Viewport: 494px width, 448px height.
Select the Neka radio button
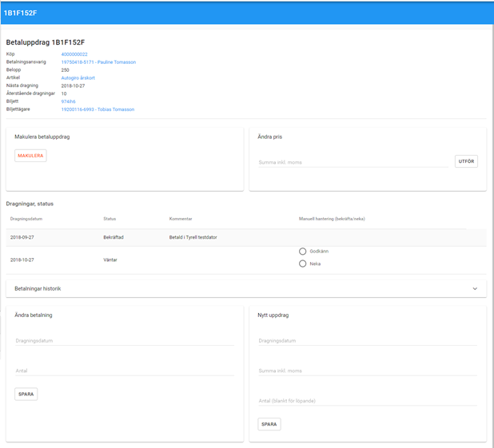tap(302, 264)
